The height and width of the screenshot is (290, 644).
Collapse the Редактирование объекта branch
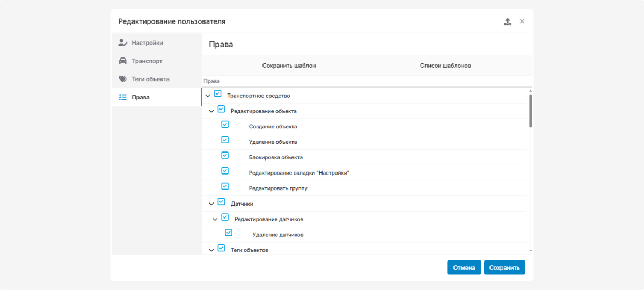211,111
